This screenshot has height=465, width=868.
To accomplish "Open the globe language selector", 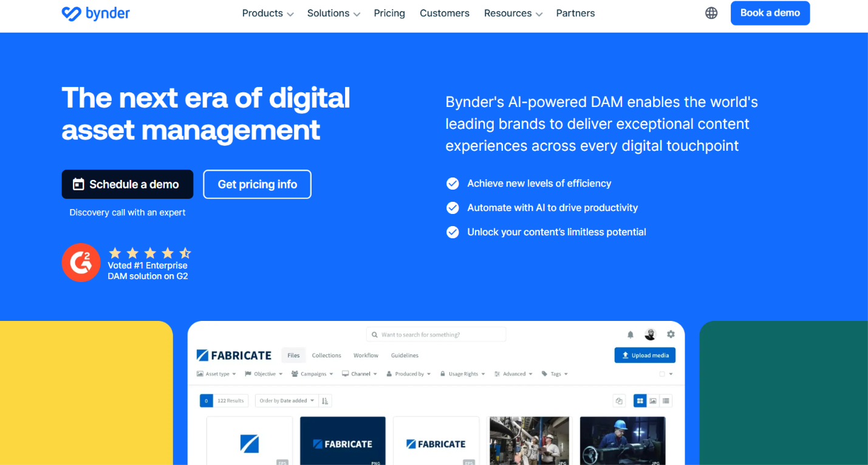I will pos(711,13).
